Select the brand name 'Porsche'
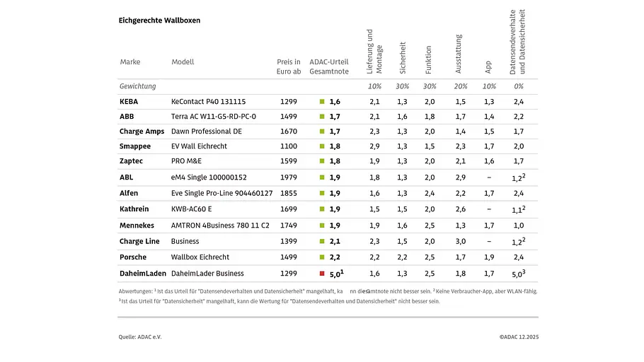Viewport: 644px width, 362px height. [x=132, y=257]
